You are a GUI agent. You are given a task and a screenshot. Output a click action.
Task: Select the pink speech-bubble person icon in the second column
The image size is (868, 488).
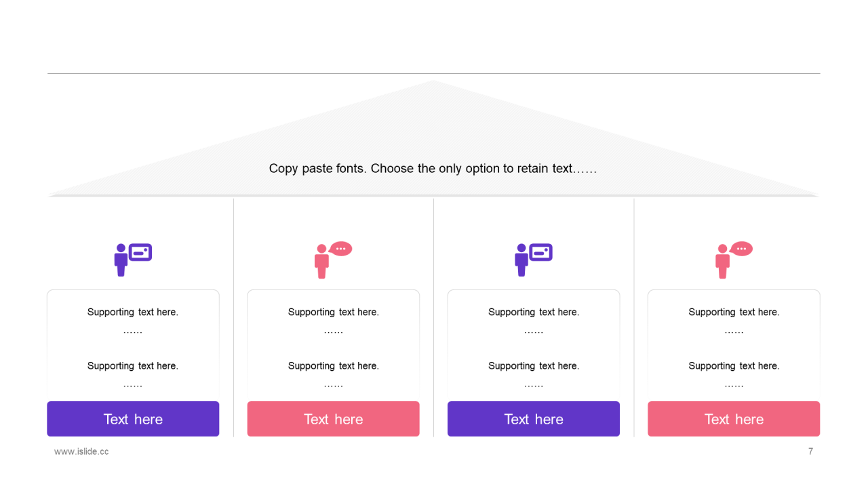[333, 260]
